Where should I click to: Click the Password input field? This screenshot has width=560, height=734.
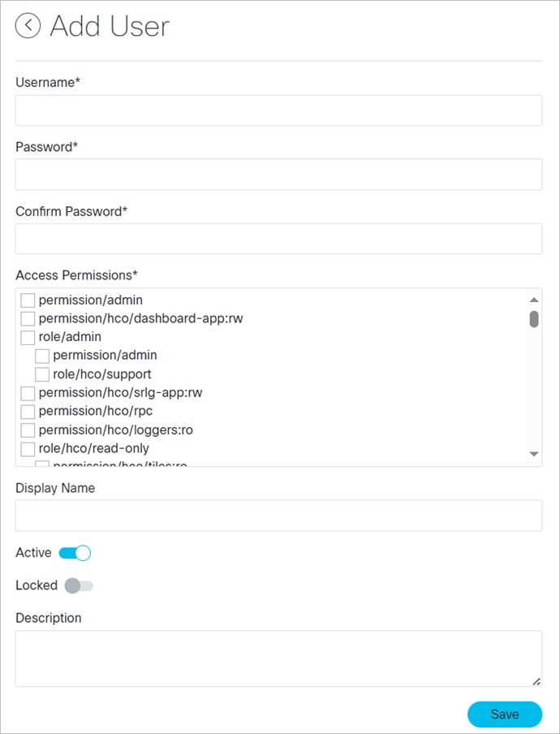click(x=280, y=174)
